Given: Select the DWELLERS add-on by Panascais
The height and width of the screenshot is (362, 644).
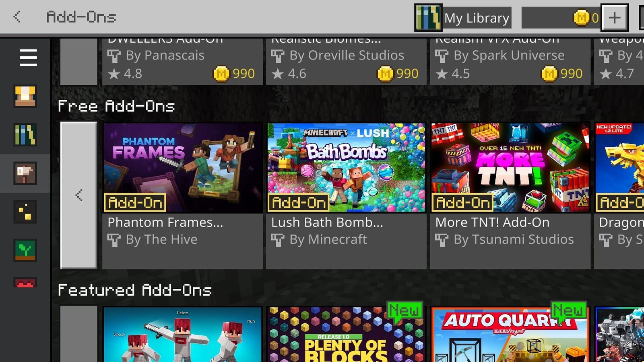Looking at the screenshot, I should tap(182, 62).
